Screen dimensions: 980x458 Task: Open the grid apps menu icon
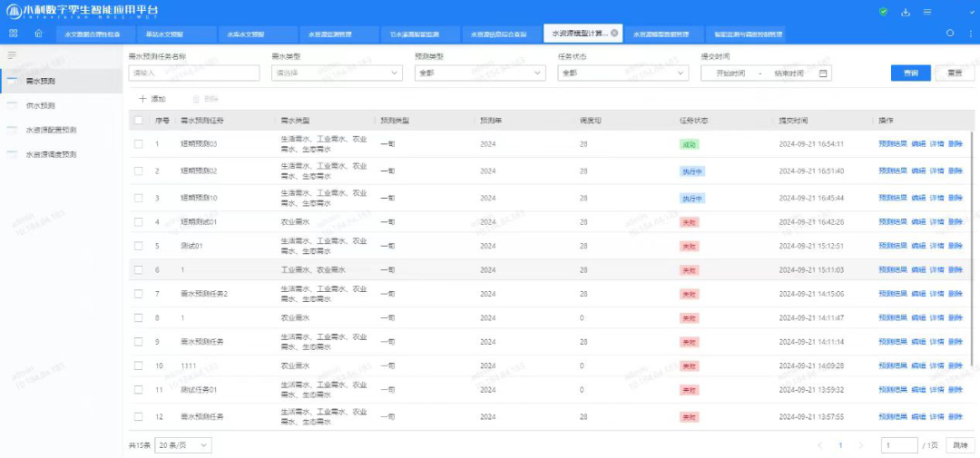pyautogui.click(x=13, y=34)
